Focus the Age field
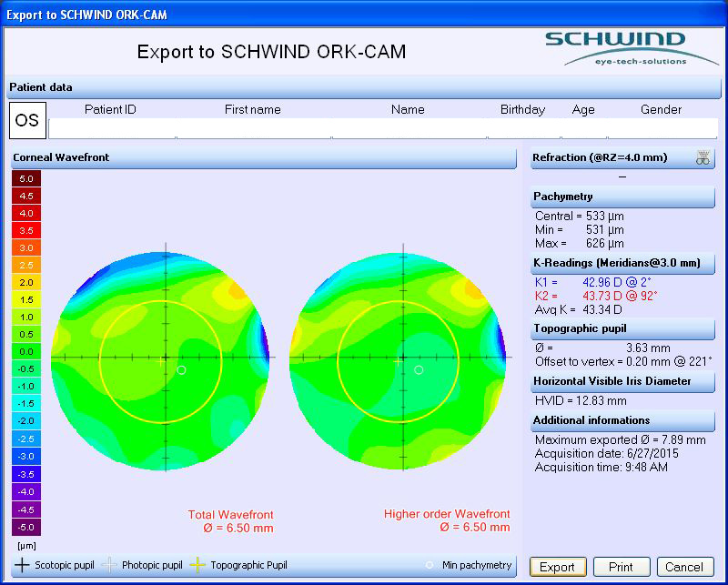This screenshot has height=585, width=728. pyautogui.click(x=584, y=128)
